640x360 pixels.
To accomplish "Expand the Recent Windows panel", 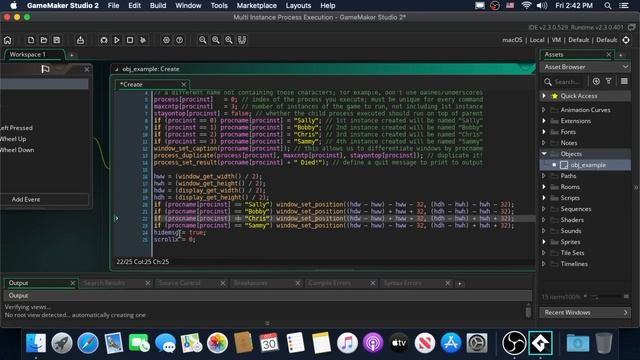I will pos(585,313).
